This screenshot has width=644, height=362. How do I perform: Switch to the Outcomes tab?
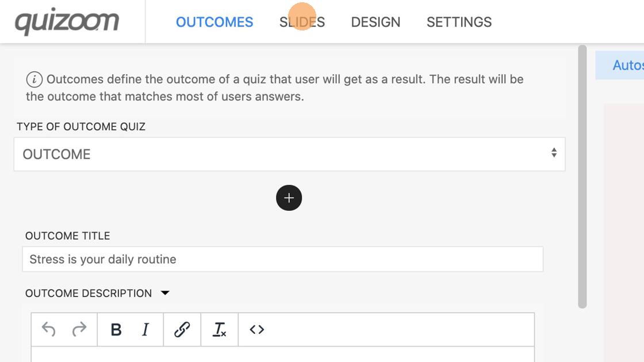pos(214,22)
